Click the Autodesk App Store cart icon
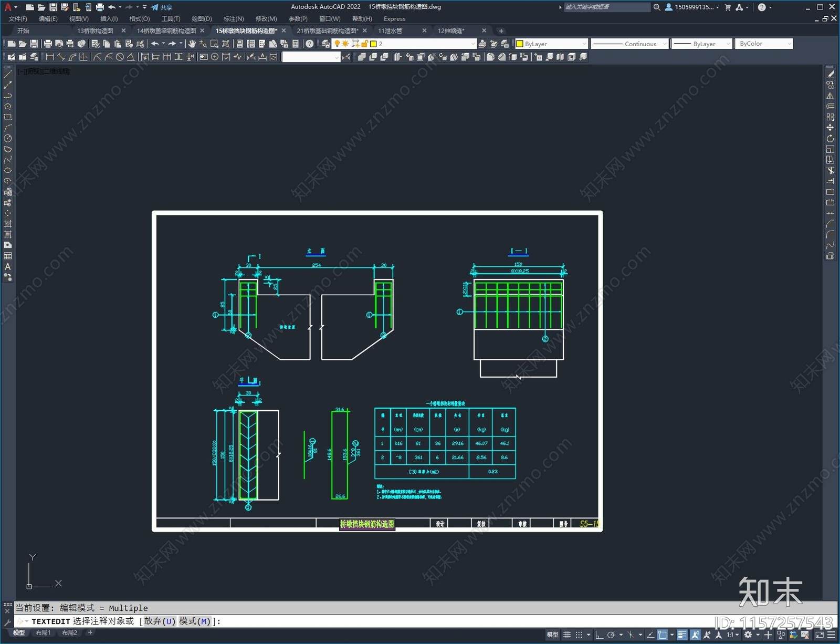840x644 pixels. coord(728,7)
